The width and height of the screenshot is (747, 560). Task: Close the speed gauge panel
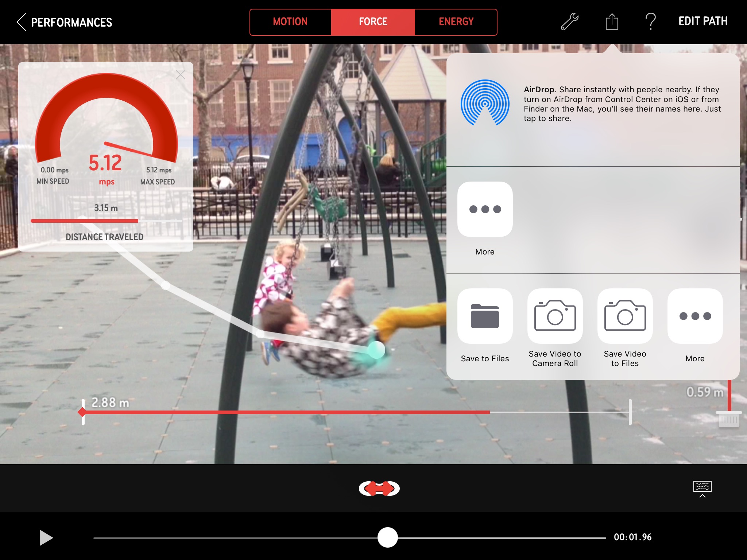tap(181, 75)
